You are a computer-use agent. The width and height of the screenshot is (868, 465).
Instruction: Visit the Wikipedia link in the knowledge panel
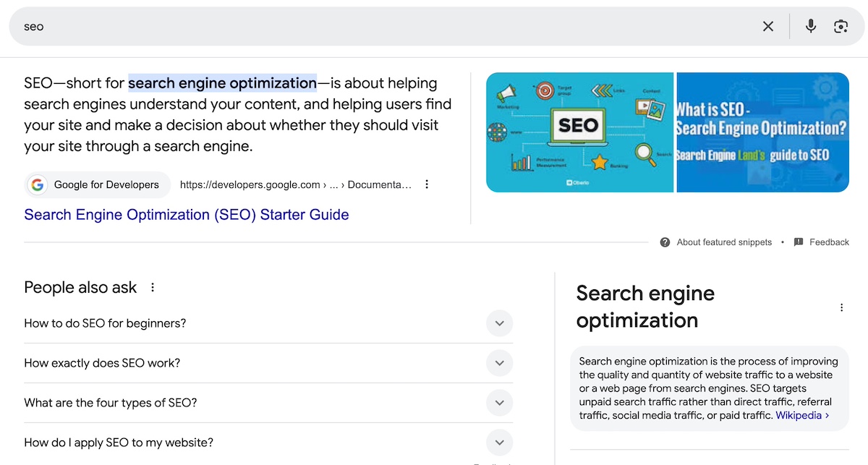(799, 415)
